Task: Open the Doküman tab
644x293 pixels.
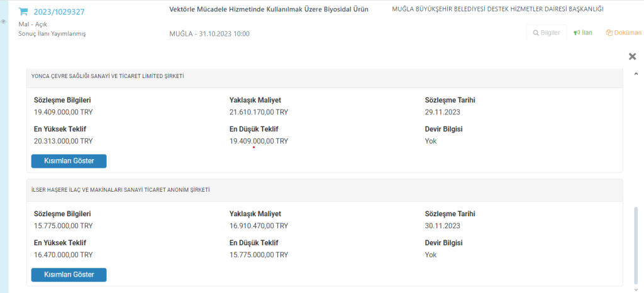Action: pos(624,33)
